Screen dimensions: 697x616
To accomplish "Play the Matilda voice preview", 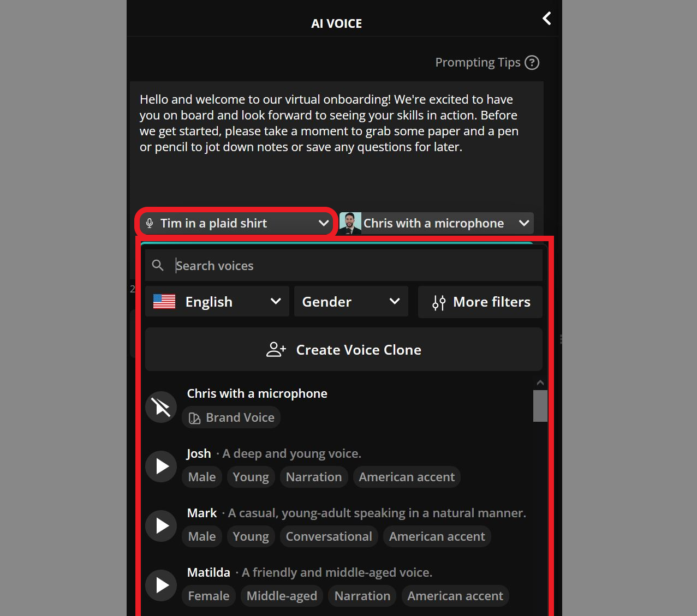I will (x=160, y=585).
